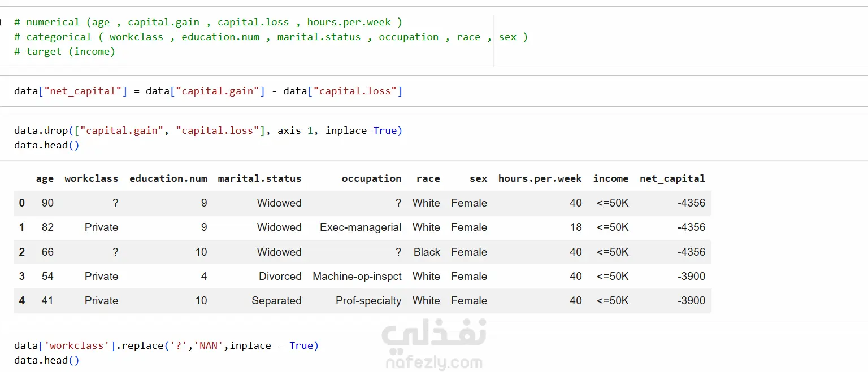Click income '<=50K' in row 2
This screenshot has width=868, height=372.
pos(613,252)
